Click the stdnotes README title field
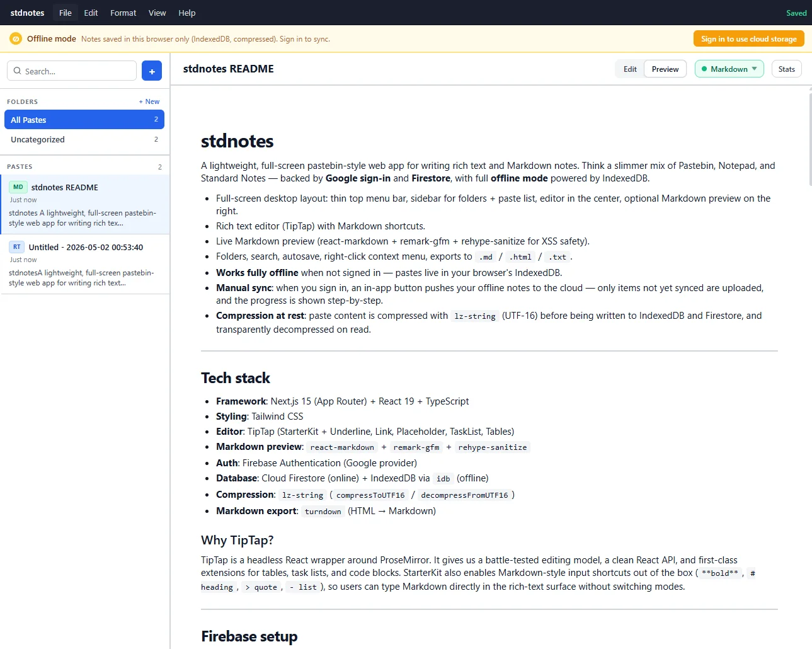 (x=229, y=69)
